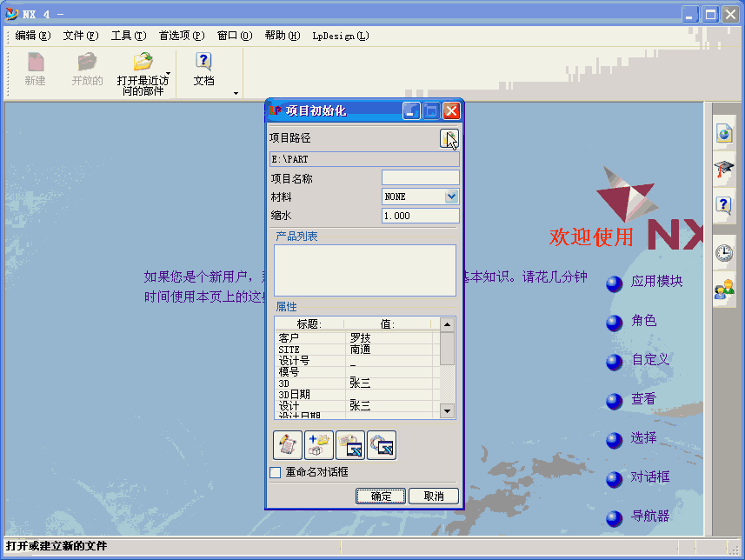745x560 pixels.
Task: Click the 项目名称 input field
Action: click(x=421, y=177)
